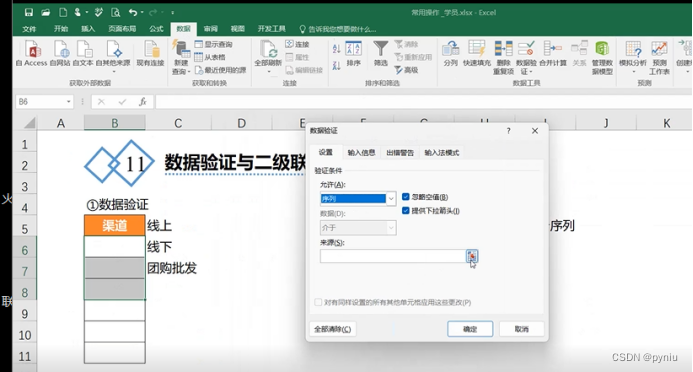Screen dimensions: 693x372
Task: Click 从表格 in Get & Transform group
Action: [x=210, y=57]
